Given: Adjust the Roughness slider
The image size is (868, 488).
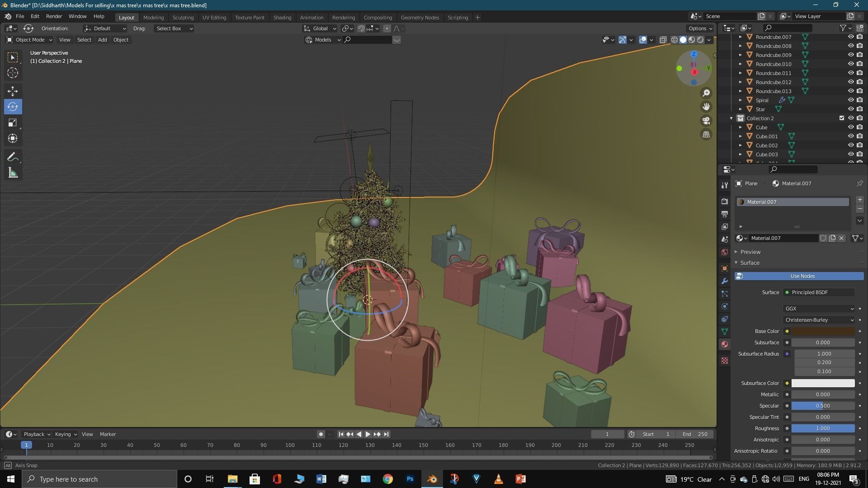Looking at the screenshot, I should (823, 428).
